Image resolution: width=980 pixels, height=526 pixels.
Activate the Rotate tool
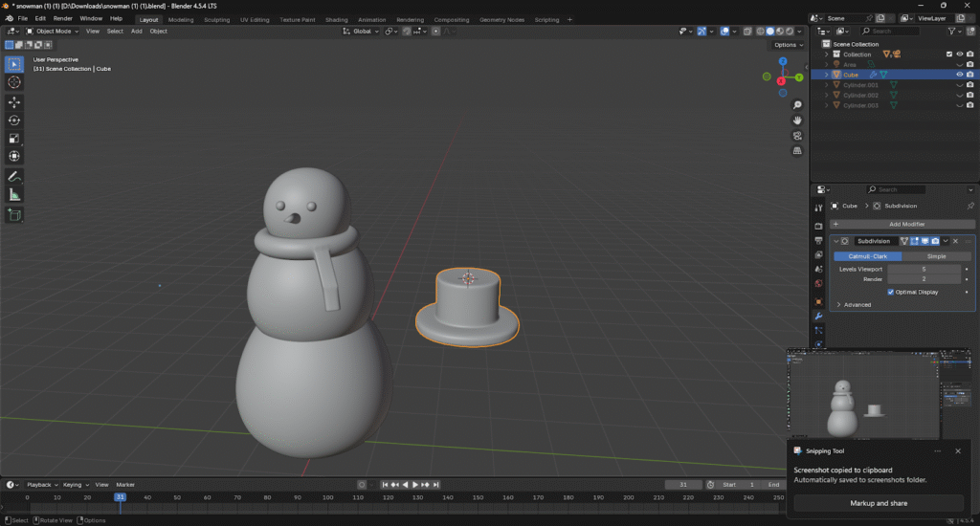[14, 120]
